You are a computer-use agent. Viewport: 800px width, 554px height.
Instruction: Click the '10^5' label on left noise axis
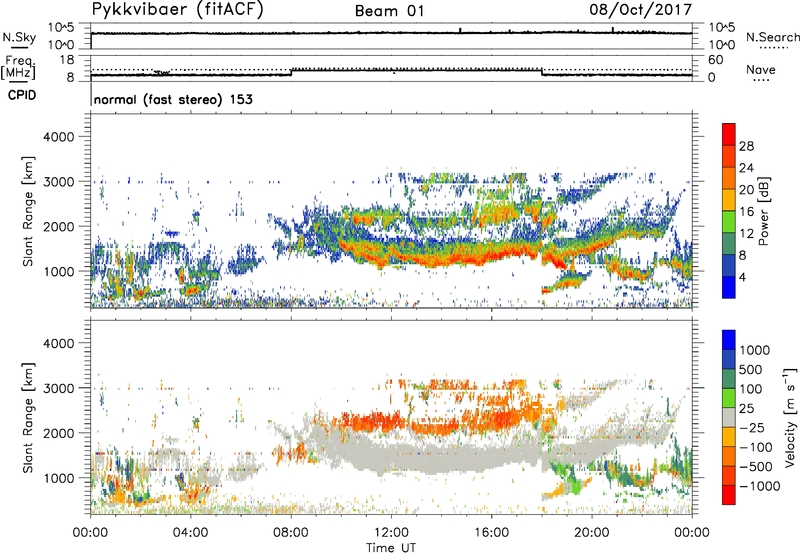pos(61,28)
